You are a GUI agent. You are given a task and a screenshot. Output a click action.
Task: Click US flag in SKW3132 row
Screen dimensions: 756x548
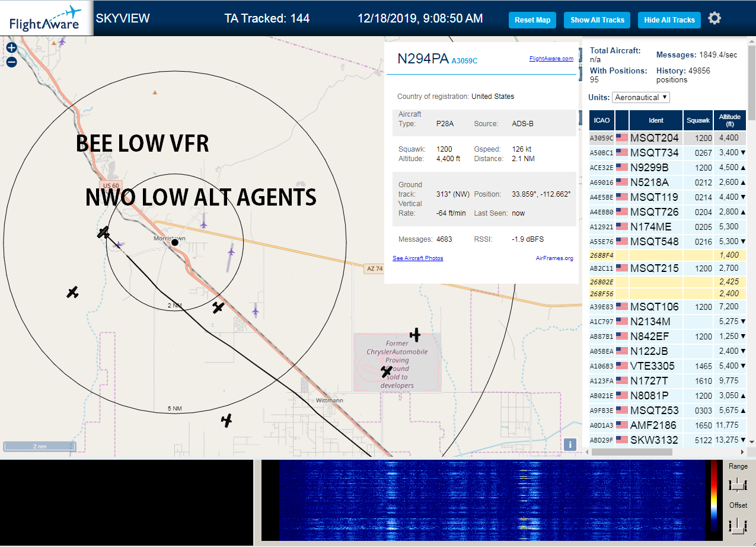pyautogui.click(x=622, y=440)
